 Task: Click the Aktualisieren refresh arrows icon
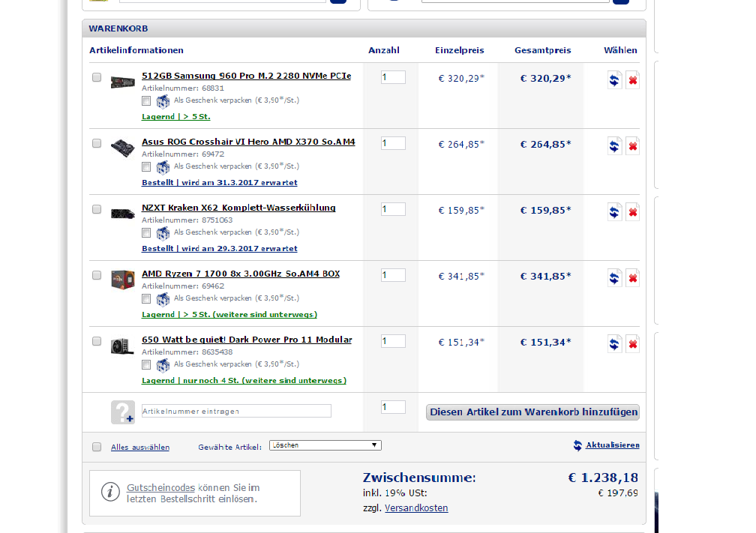point(577,445)
